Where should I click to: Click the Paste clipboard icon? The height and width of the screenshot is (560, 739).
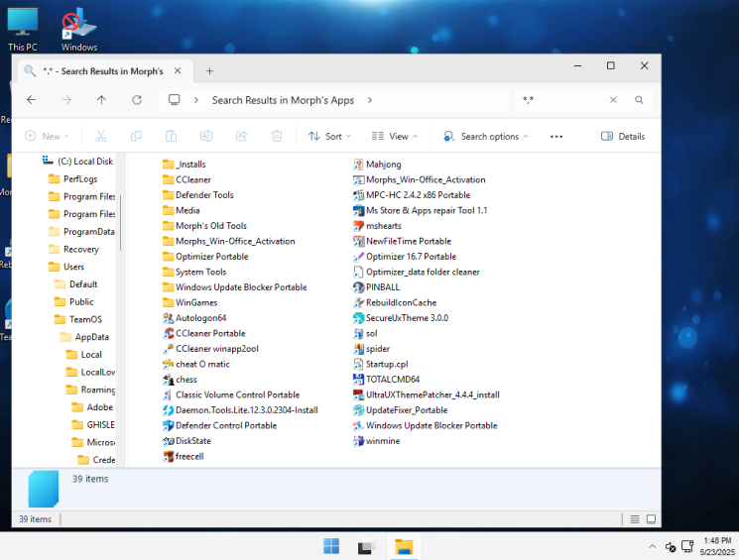(x=171, y=136)
